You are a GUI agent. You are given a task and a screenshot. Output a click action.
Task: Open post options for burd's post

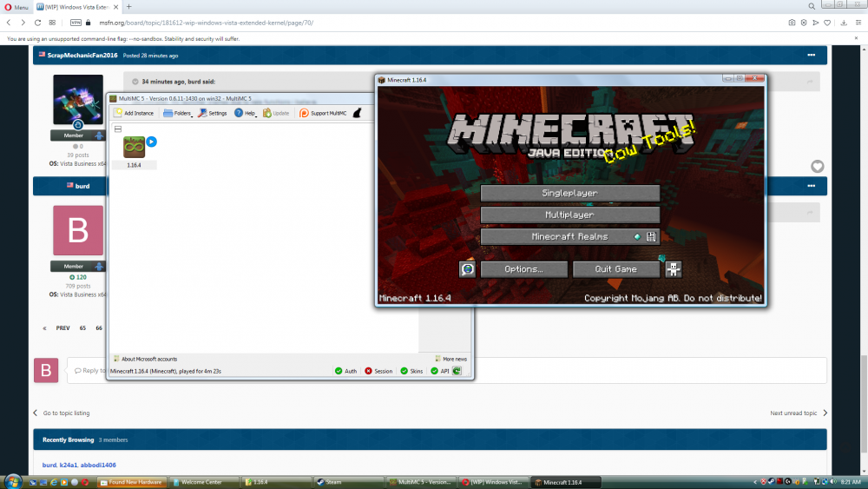[811, 186]
